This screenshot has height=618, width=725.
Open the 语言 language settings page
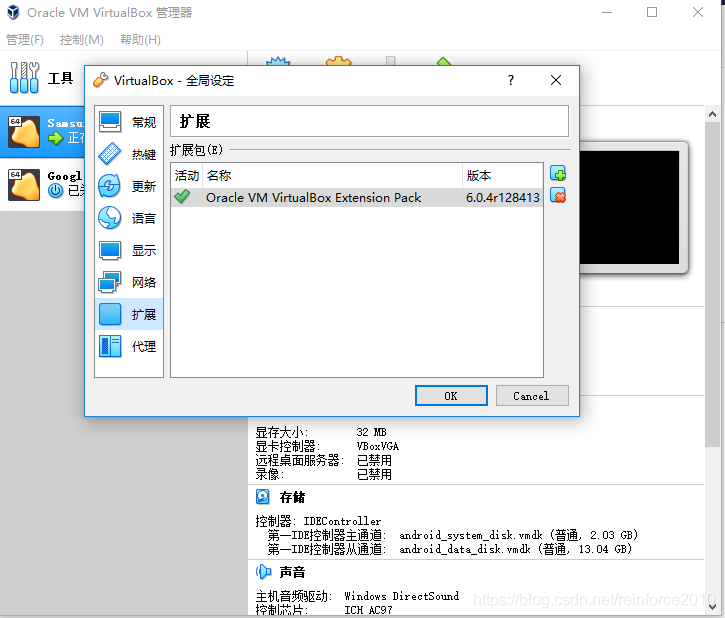pos(129,218)
